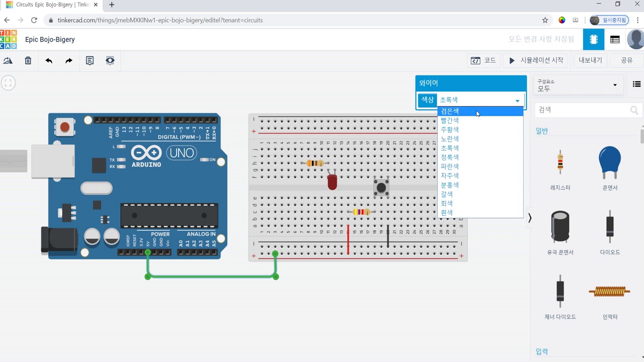Open the 코드 code editor
This screenshot has height=362, width=644.
(x=484, y=60)
